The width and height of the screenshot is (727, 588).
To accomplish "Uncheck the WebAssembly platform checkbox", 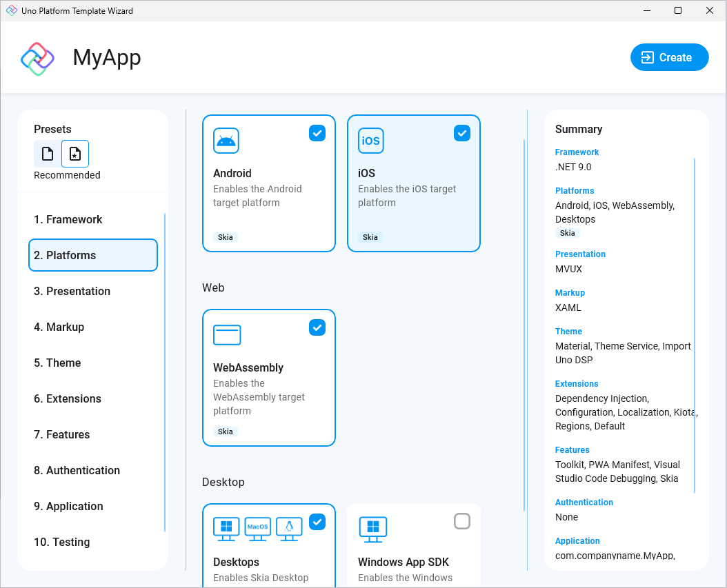I will (x=317, y=327).
